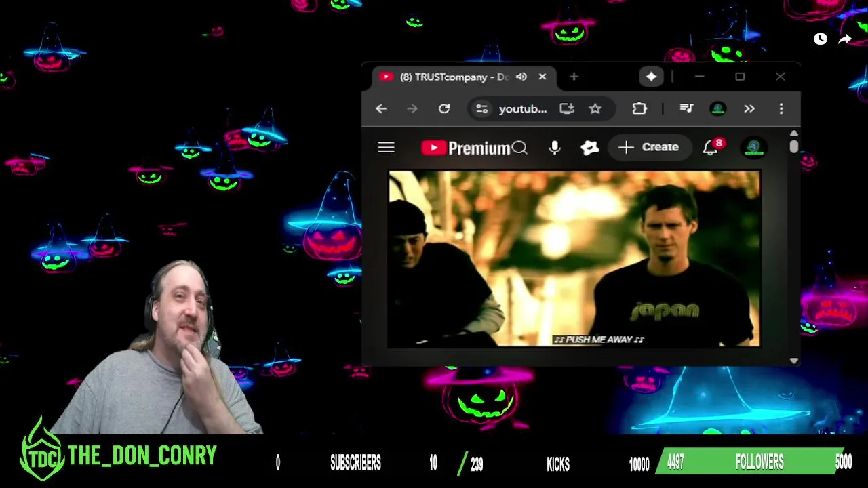
Task: Search with voice microphone icon
Action: [x=555, y=147]
